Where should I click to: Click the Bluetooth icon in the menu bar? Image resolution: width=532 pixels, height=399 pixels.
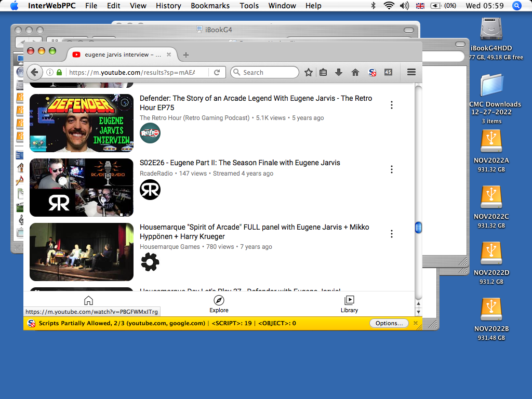(x=373, y=6)
